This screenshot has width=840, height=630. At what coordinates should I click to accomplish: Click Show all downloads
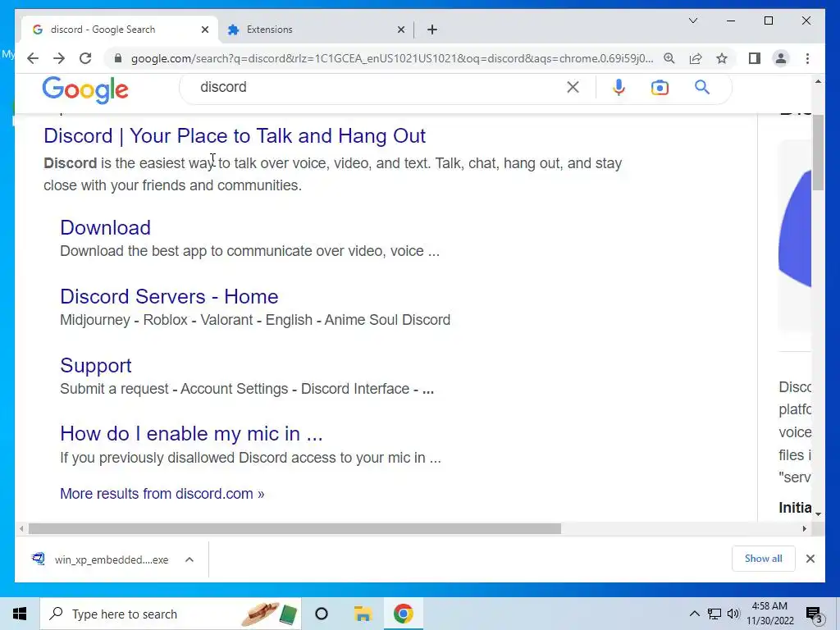coord(763,559)
